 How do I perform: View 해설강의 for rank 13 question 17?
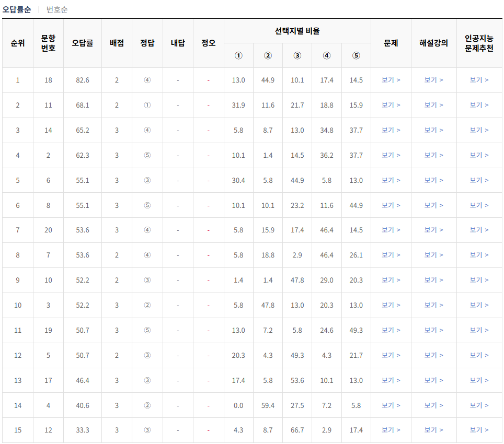434,380
